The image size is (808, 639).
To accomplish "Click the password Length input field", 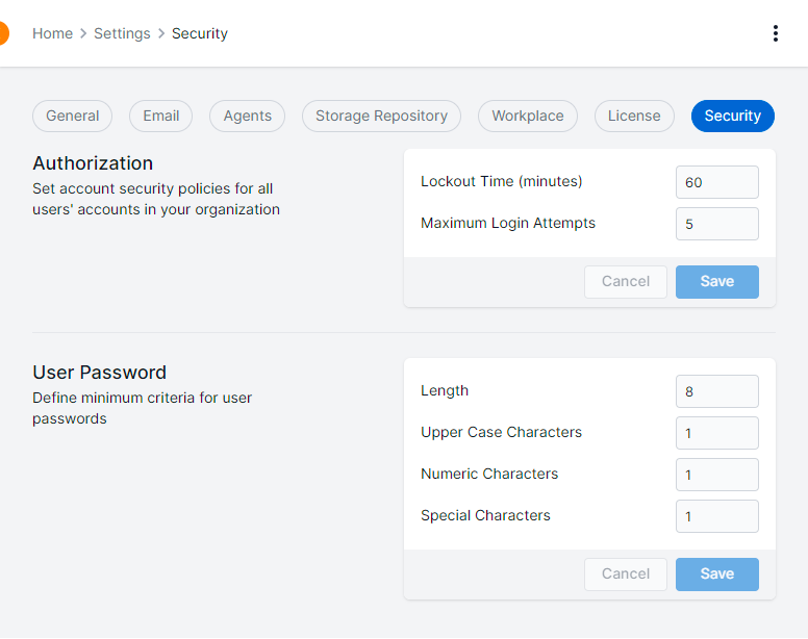I will click(716, 391).
